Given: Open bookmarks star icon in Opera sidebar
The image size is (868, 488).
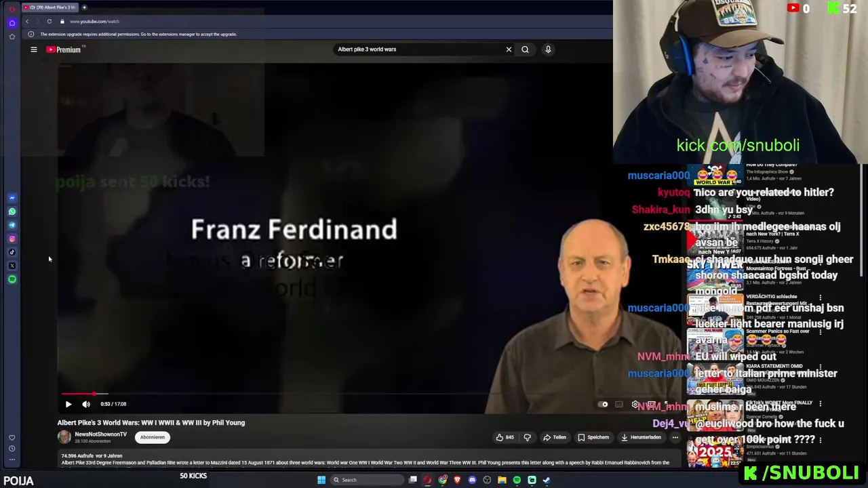Looking at the screenshot, I should pos(12,37).
